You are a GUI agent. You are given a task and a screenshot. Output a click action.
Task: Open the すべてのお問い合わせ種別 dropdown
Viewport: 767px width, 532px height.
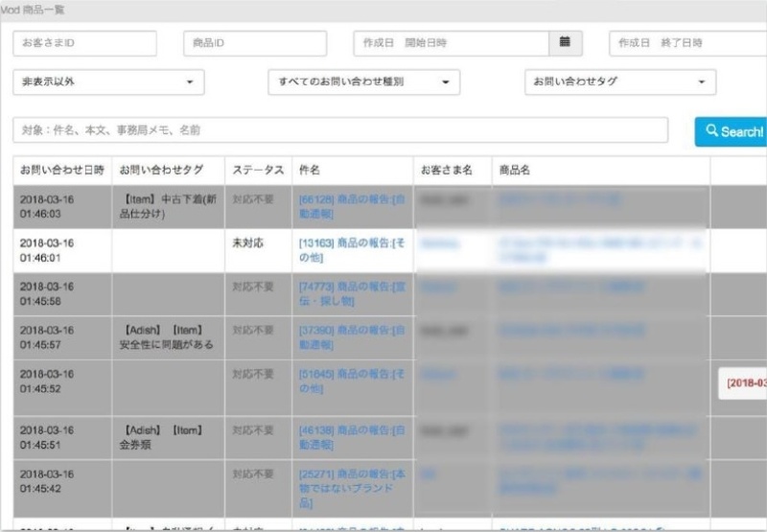point(363,82)
